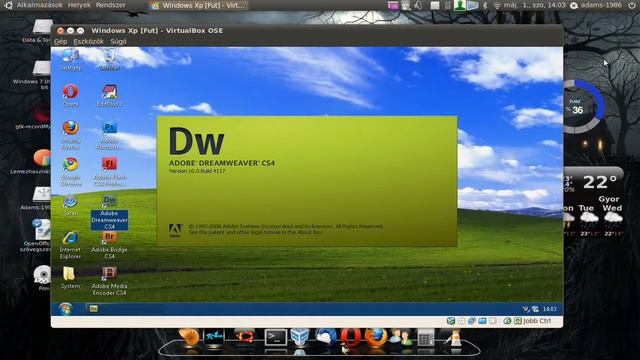Open Thunderbird from the dock
Screen dimensions: 640x360
tap(325, 338)
